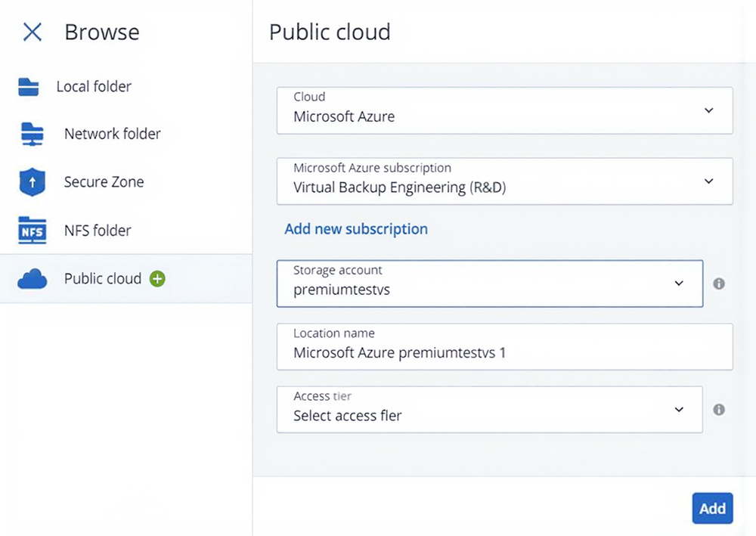The image size is (756, 536).
Task: Click the green plus next to Public cloud
Action: point(156,278)
